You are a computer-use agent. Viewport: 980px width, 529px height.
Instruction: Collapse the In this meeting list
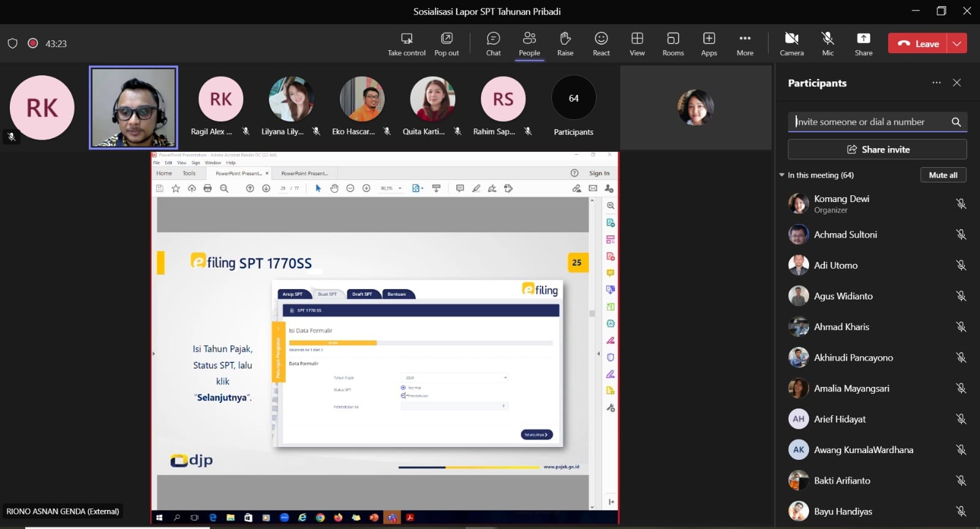782,175
